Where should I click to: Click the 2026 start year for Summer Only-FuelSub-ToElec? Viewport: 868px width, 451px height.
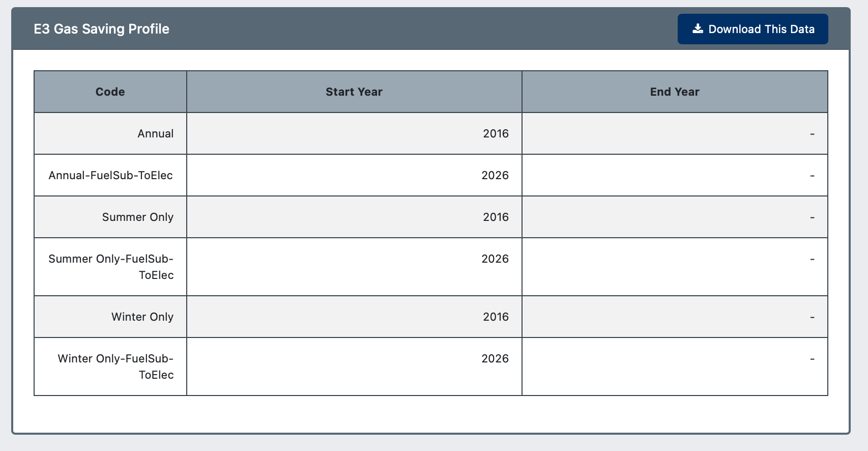click(495, 259)
